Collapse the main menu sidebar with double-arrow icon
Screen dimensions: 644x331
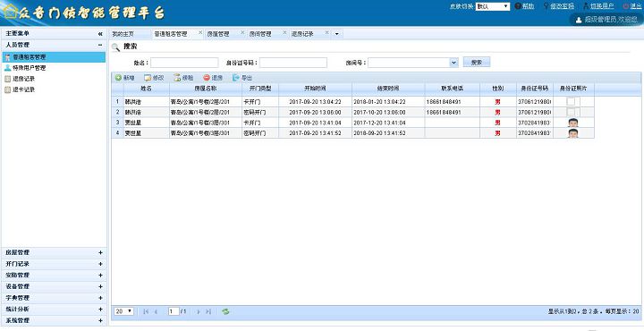tap(100, 34)
